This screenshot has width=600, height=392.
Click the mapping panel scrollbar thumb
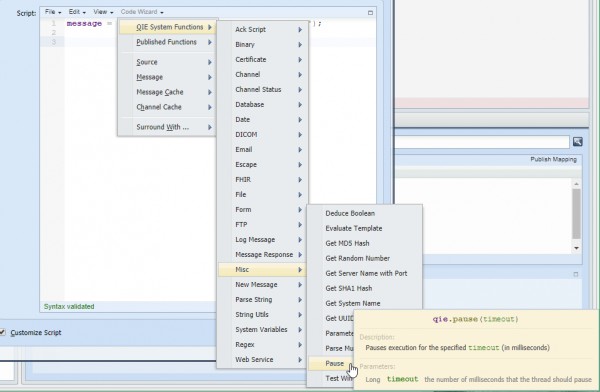point(576,214)
